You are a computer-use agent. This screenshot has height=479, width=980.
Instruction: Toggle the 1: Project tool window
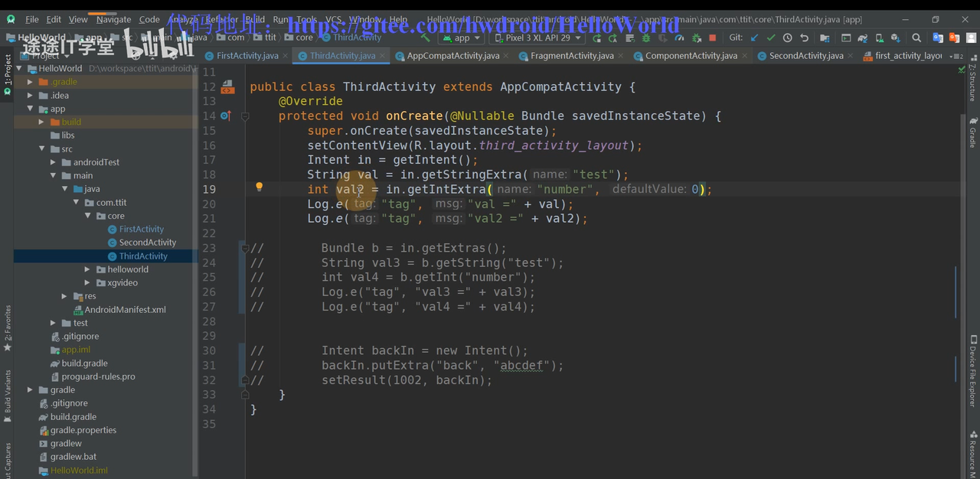tap(8, 74)
